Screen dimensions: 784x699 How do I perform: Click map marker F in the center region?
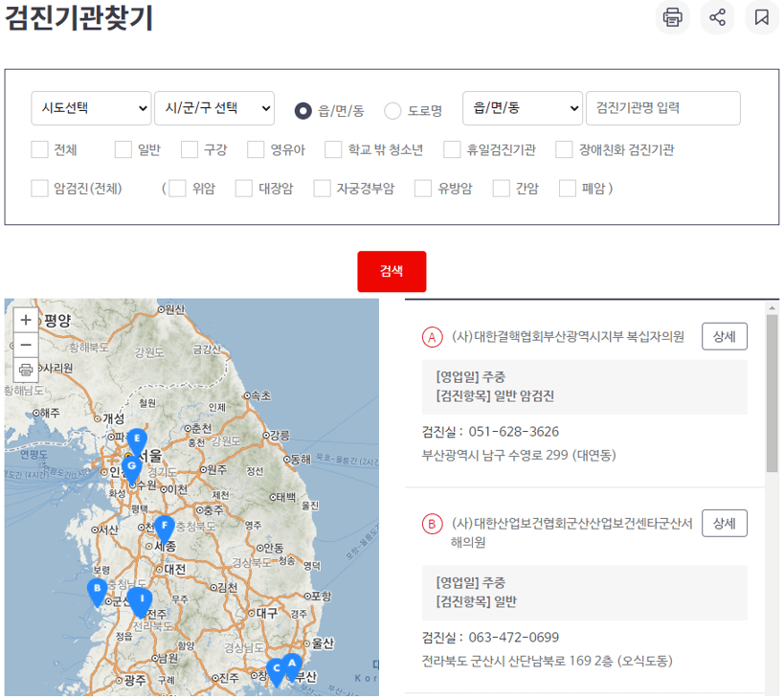click(x=166, y=526)
